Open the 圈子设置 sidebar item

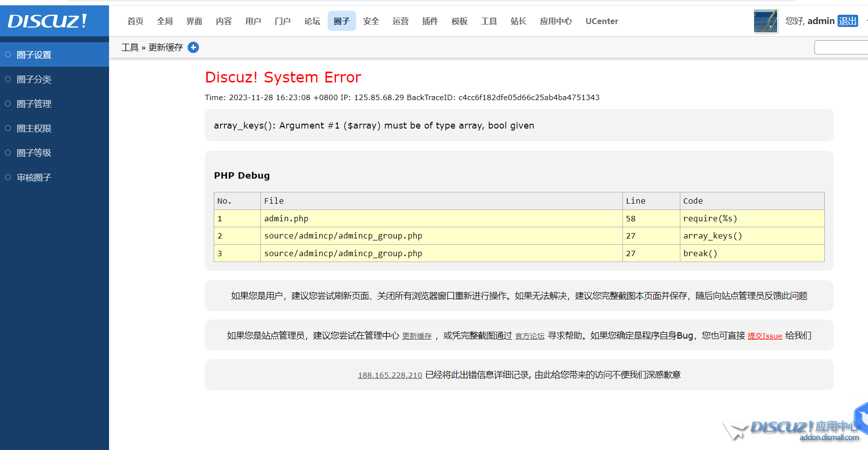point(34,55)
